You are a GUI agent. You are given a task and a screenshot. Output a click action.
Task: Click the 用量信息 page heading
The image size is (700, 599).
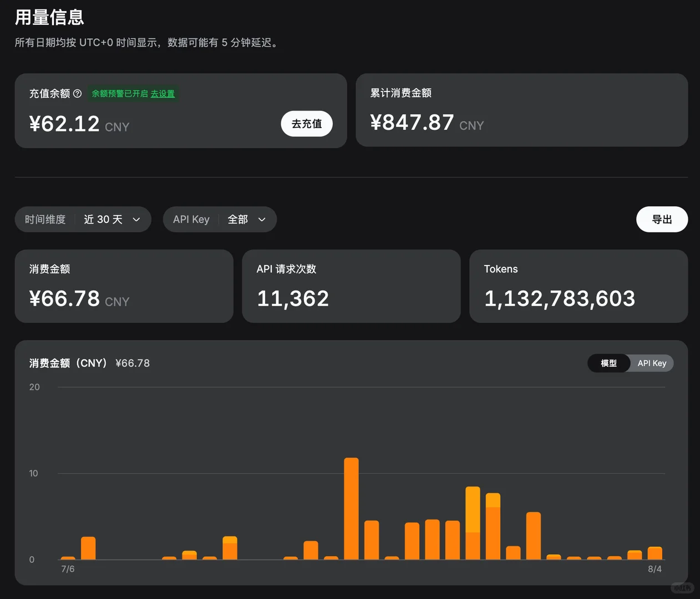click(49, 18)
